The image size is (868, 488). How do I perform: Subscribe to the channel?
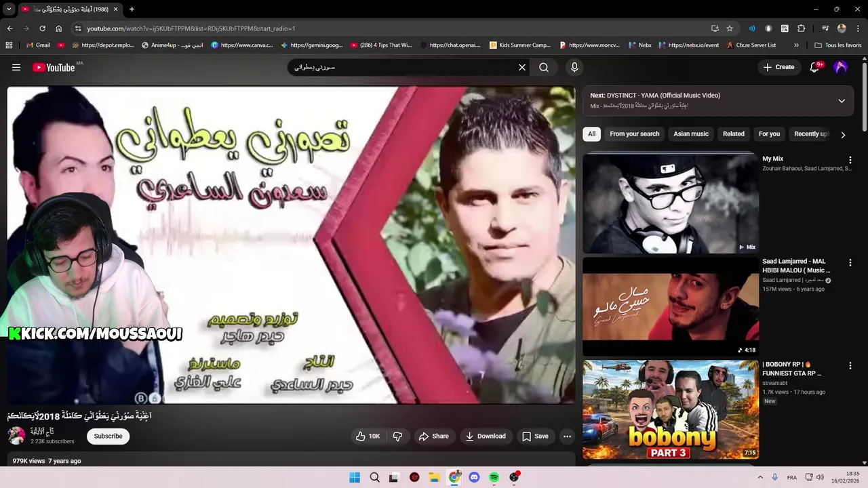(108, 436)
